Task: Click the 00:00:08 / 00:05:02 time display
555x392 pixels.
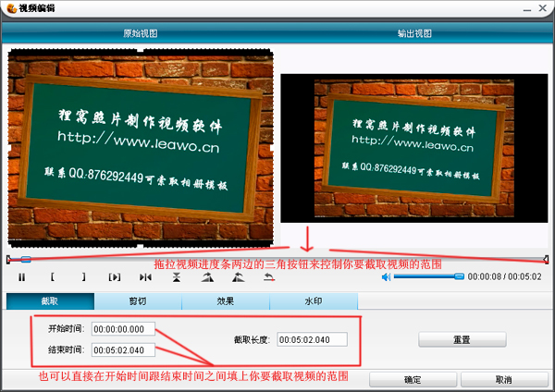Action: click(x=504, y=276)
